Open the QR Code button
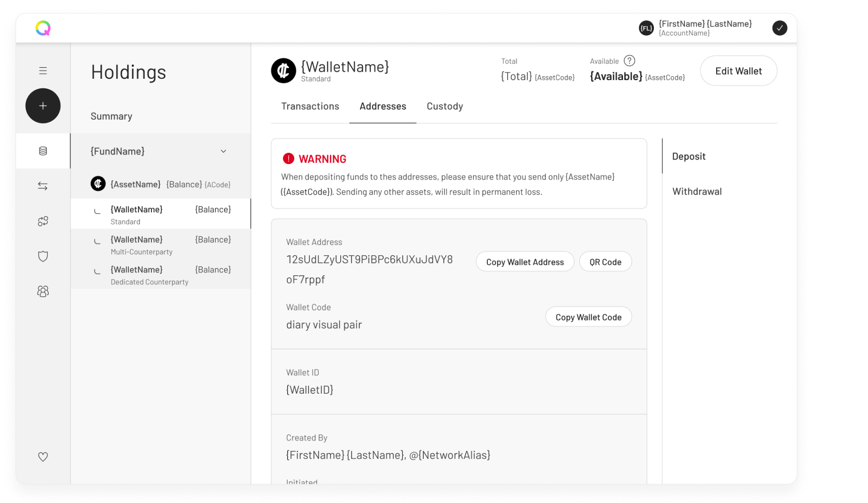 (x=605, y=262)
